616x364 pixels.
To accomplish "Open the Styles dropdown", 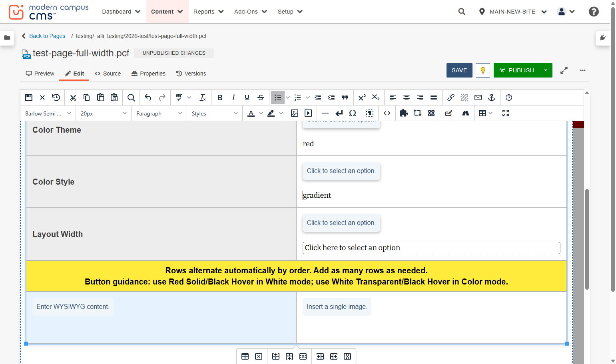I will pyautogui.click(x=215, y=113).
